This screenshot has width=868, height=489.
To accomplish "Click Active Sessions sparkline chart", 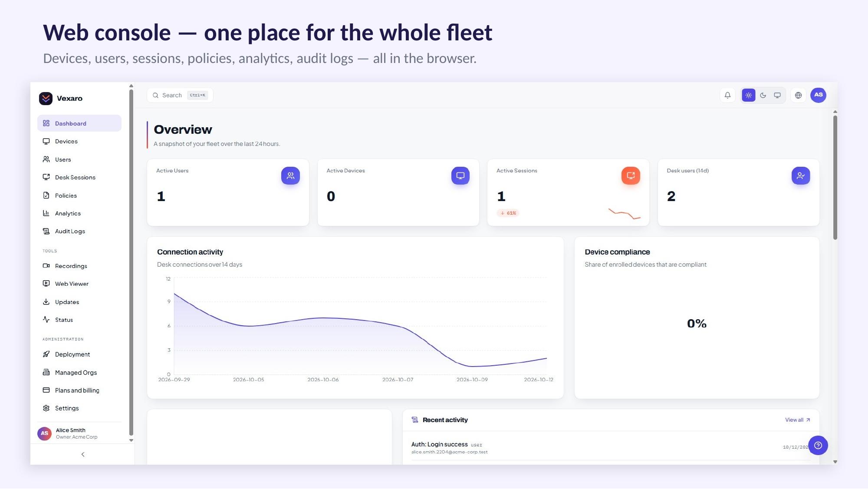I will 625,213.
